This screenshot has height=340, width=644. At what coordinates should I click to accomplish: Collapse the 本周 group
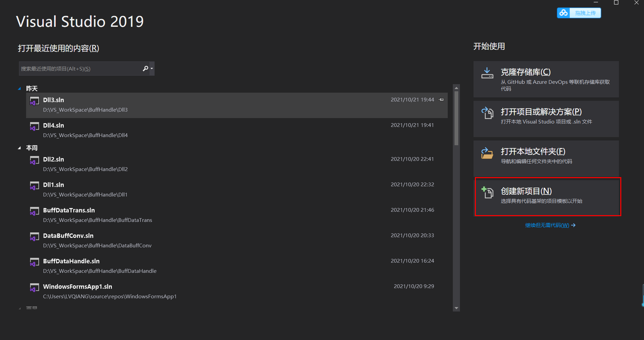click(19, 148)
